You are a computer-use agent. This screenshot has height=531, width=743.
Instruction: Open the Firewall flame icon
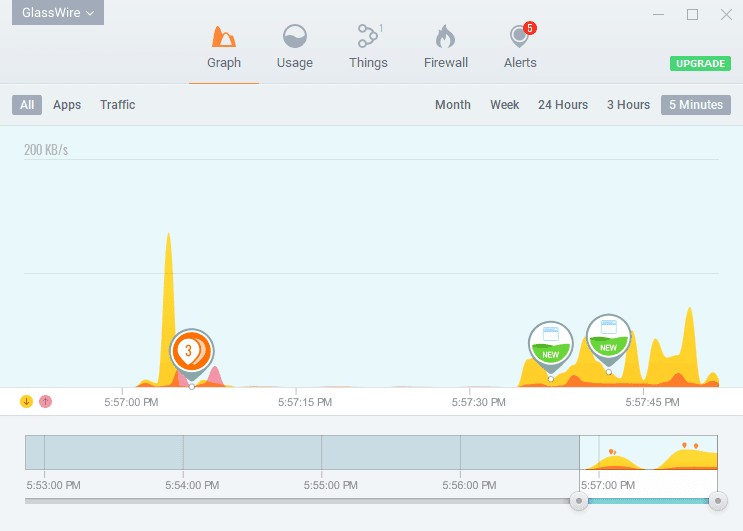[445, 38]
